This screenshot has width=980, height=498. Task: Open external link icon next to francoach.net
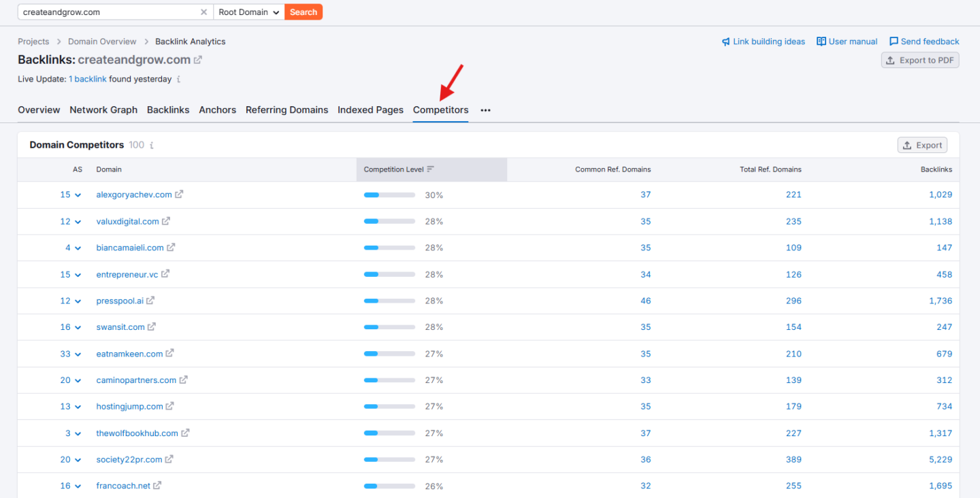coord(157,486)
